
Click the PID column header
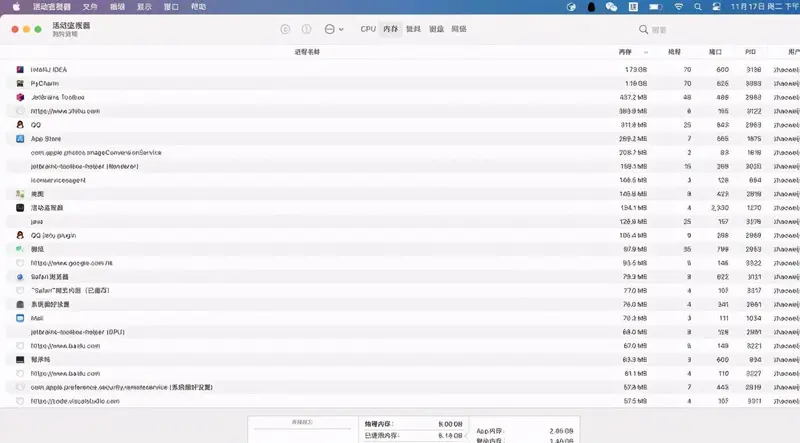click(750, 51)
